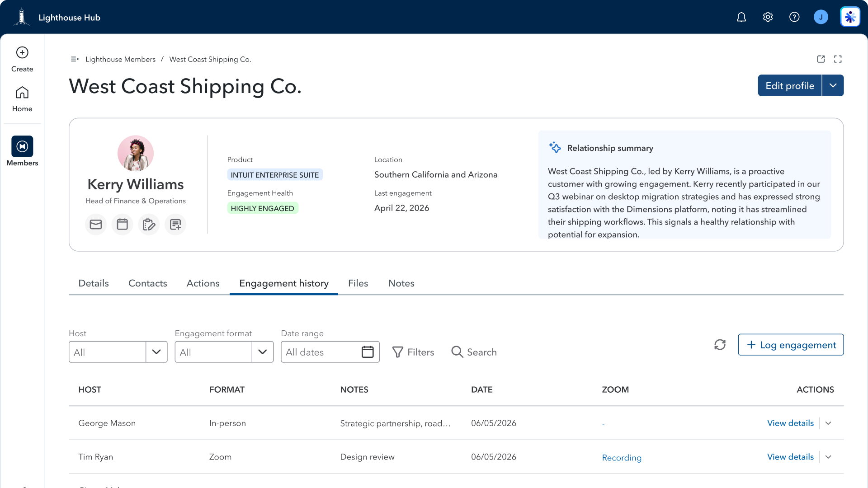The image size is (868, 488).
Task: Schedule a meeting calendar icon under Kerry
Action: pos(122,224)
